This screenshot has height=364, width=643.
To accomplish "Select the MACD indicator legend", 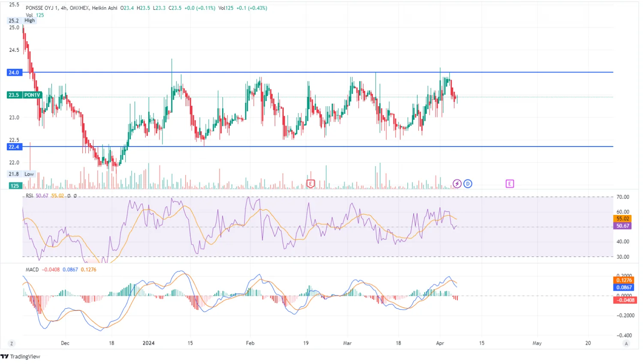I will [32, 270].
